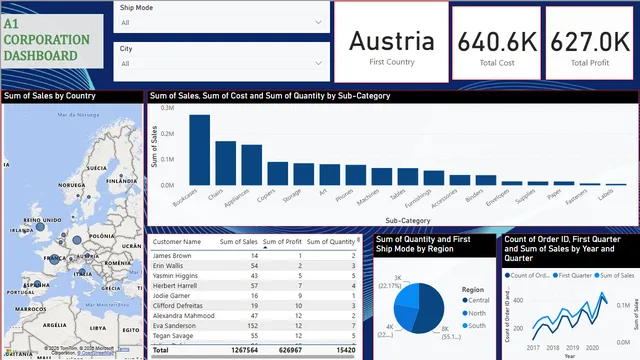This screenshot has width=640, height=360.
Task: Click the France bubble on map
Action: [54, 259]
